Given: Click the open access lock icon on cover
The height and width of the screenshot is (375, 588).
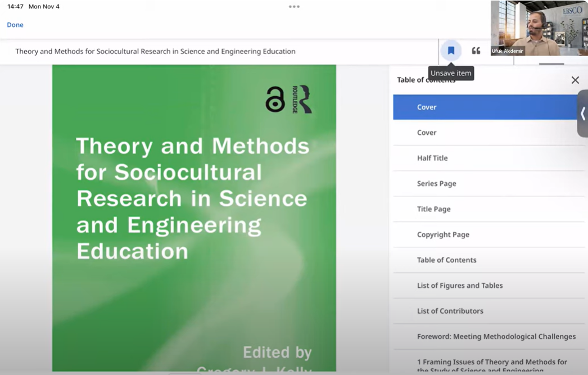Looking at the screenshot, I should pos(275,100).
